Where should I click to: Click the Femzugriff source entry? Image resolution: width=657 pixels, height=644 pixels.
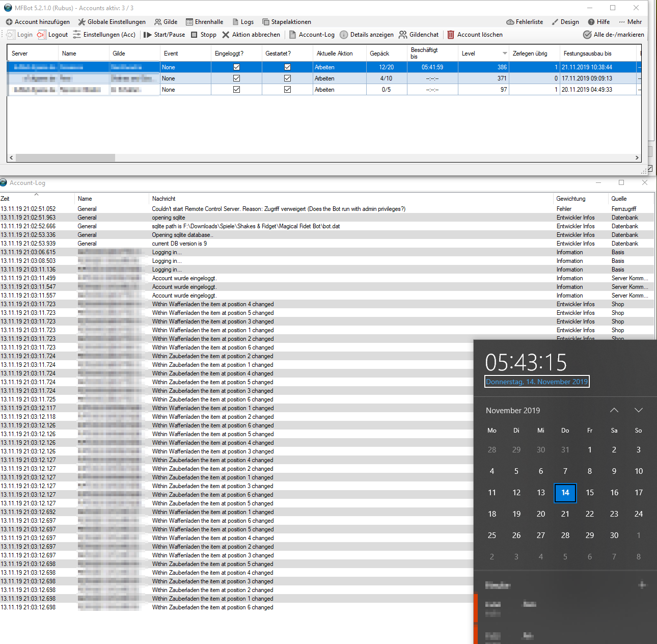click(624, 209)
